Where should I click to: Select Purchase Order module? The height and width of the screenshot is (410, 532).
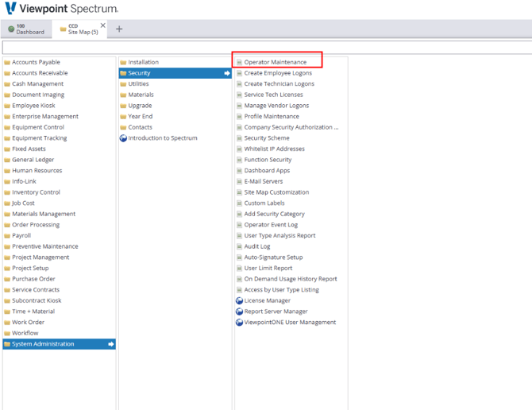(x=33, y=279)
